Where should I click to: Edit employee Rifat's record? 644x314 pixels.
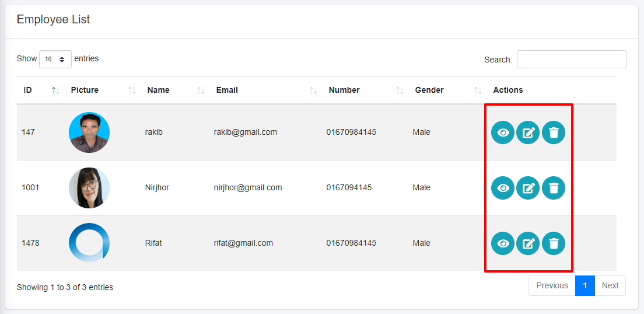pyautogui.click(x=528, y=243)
